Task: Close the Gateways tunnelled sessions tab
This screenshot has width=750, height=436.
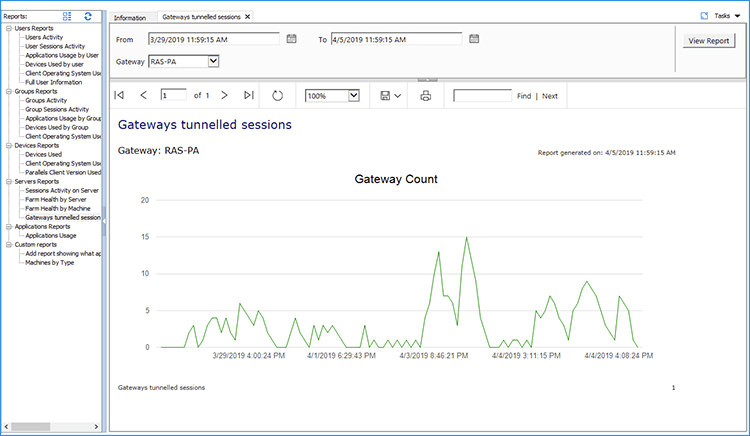Action: [x=247, y=17]
